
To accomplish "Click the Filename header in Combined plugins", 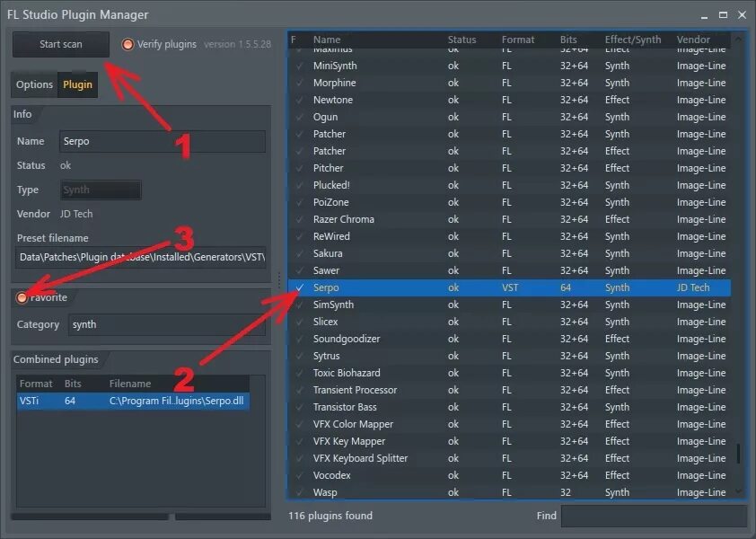I will click(x=130, y=384).
